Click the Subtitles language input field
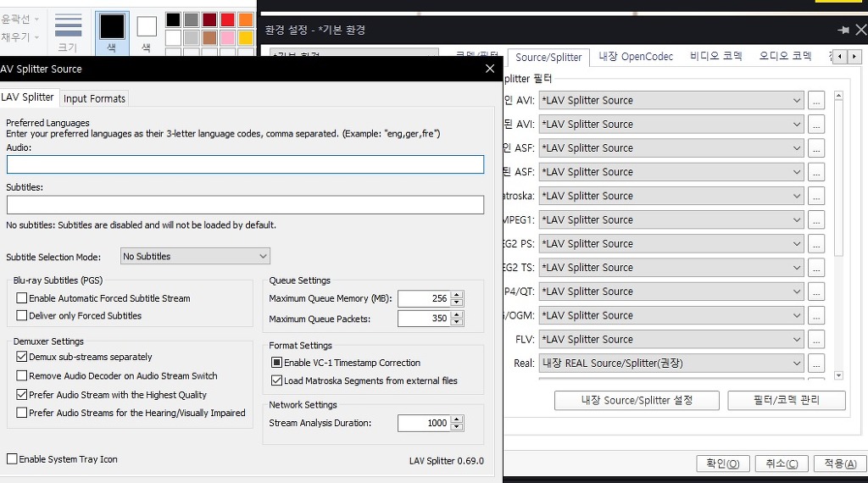Image resolution: width=868 pixels, height=483 pixels. [245, 205]
